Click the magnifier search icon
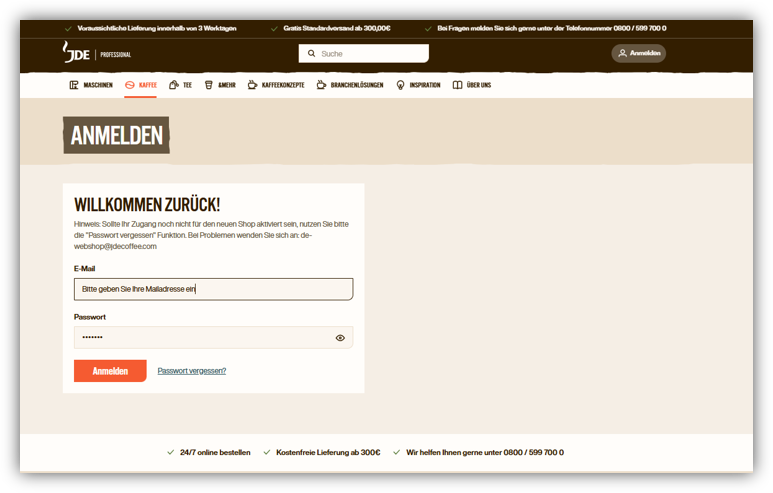This screenshot has width=773, height=493. tap(312, 53)
